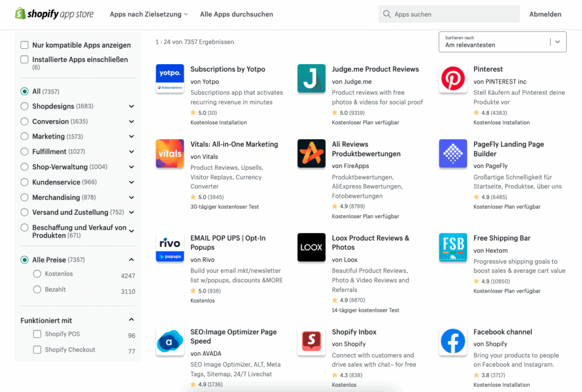Open the Vitals app icon
This screenshot has height=392, width=582.
tap(169, 153)
